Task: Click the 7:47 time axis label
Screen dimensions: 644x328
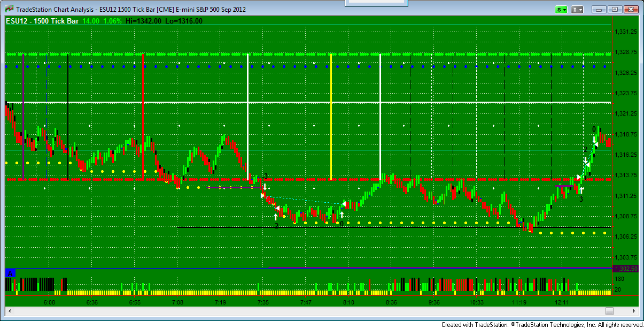Action: click(x=306, y=302)
